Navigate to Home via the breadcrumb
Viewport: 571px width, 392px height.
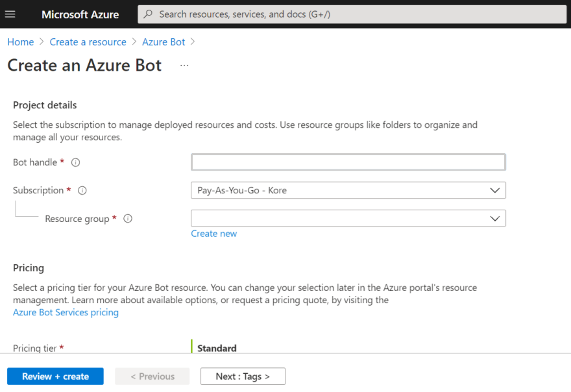click(20, 42)
